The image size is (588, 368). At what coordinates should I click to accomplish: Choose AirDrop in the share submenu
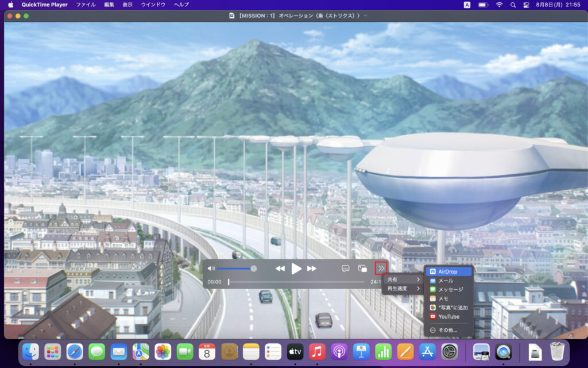[x=449, y=271]
